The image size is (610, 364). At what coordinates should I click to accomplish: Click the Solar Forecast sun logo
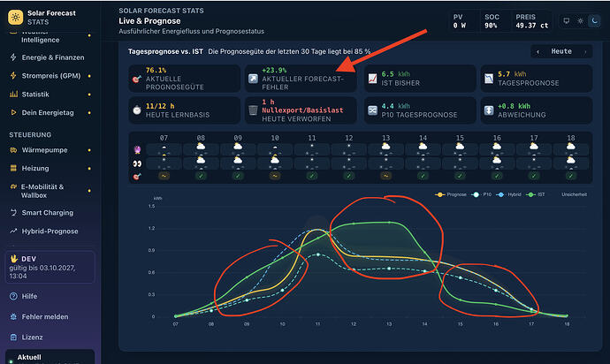click(16, 17)
